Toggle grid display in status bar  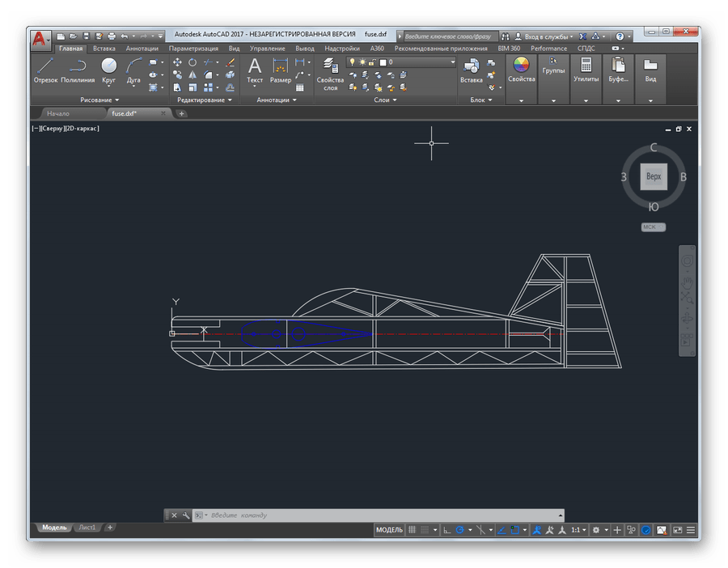coord(413,530)
